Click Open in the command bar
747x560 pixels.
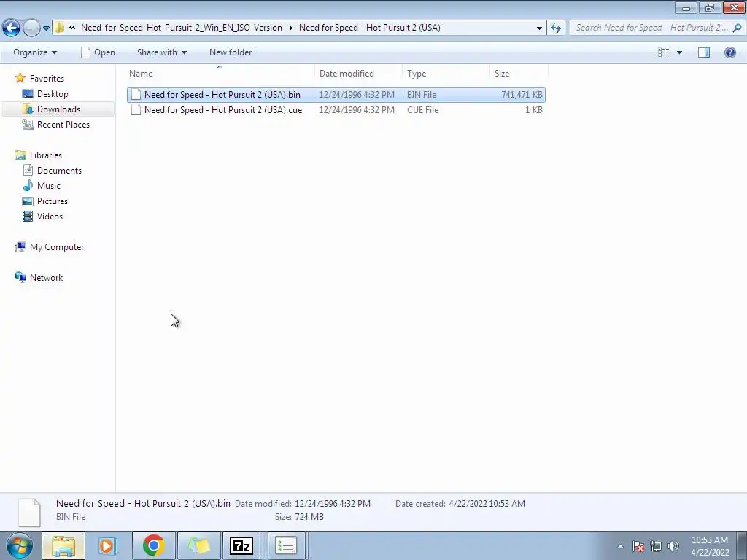click(x=98, y=52)
